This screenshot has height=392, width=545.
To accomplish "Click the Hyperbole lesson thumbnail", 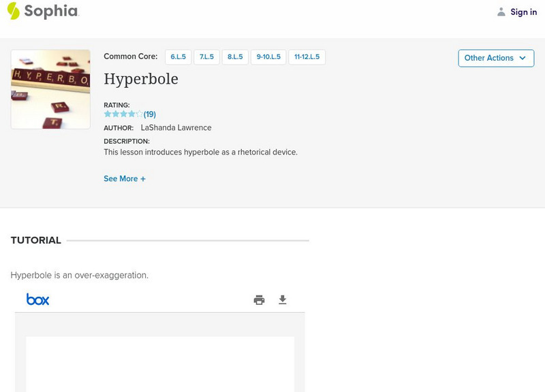I will [50, 89].
